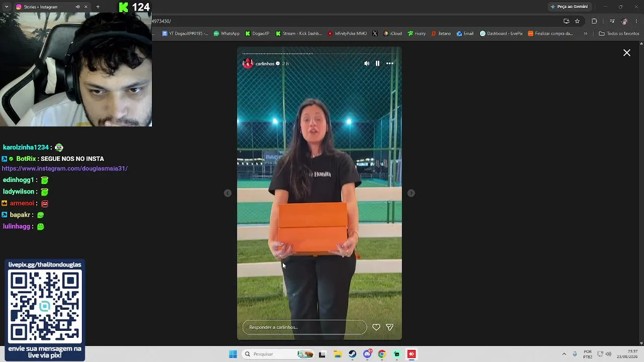Viewport: 644px width, 362px height.
Task: Click the chat username 'armenoi'
Action: [x=22, y=203]
